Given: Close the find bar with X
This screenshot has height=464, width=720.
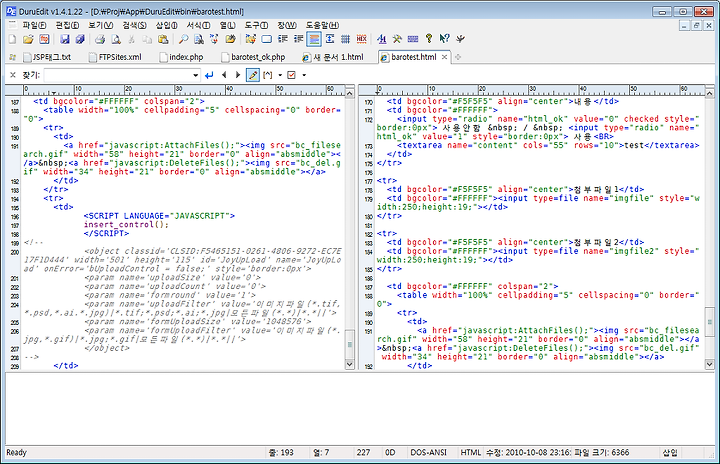Looking at the screenshot, I should tap(12, 75).
